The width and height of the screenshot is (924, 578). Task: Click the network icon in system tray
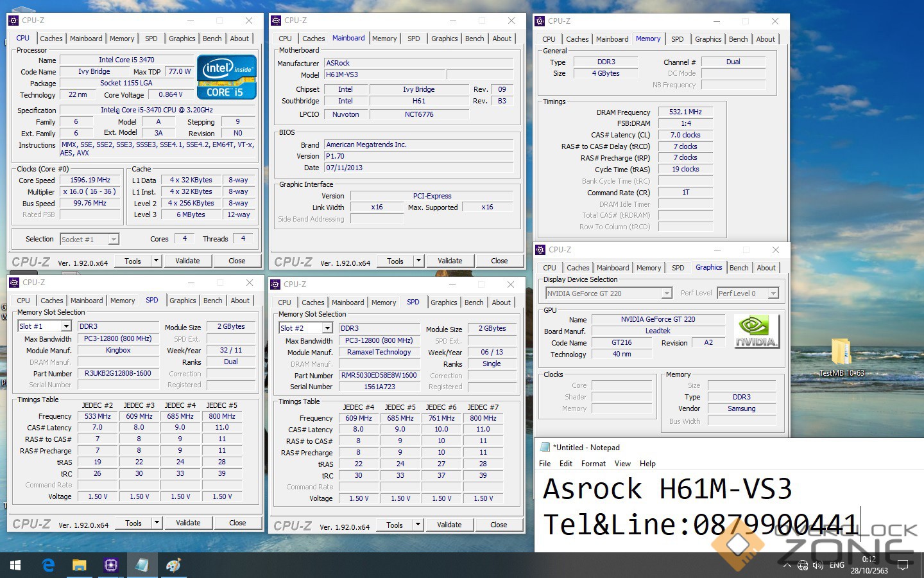802,566
